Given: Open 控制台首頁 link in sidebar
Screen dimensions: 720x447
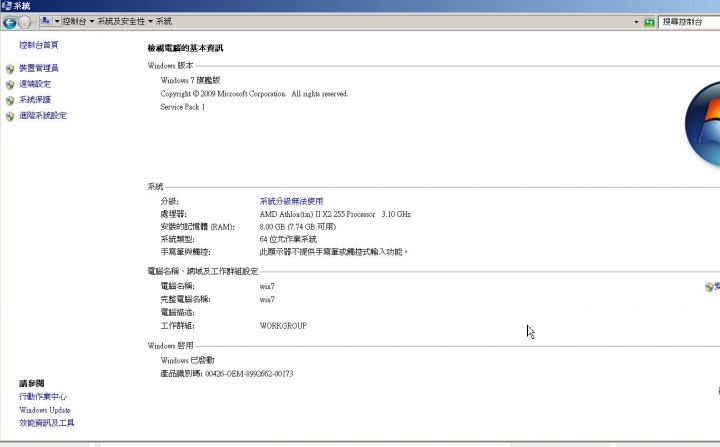Looking at the screenshot, I should pos(39,45).
